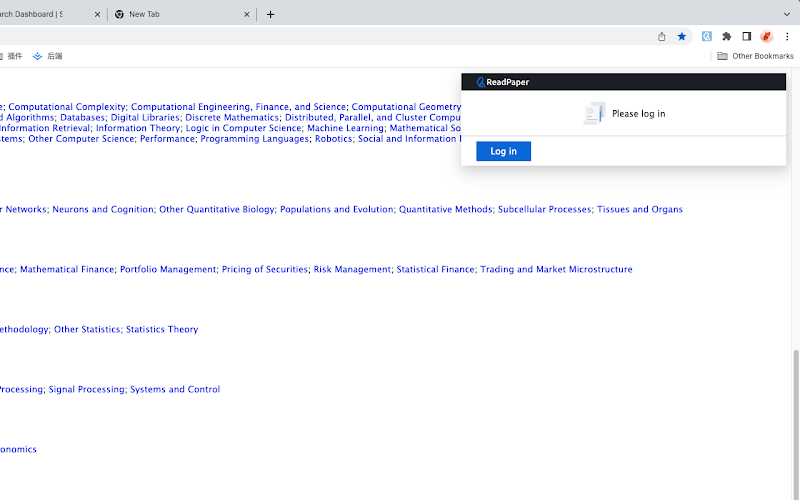The height and width of the screenshot is (500, 800).
Task: Open Signal Processing link
Action: click(86, 389)
